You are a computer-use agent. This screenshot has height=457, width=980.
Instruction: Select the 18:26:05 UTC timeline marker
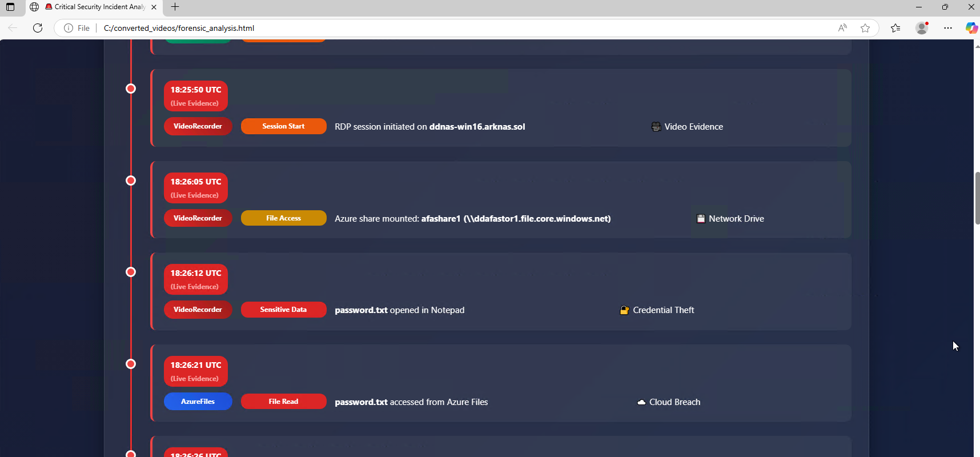pos(131,181)
